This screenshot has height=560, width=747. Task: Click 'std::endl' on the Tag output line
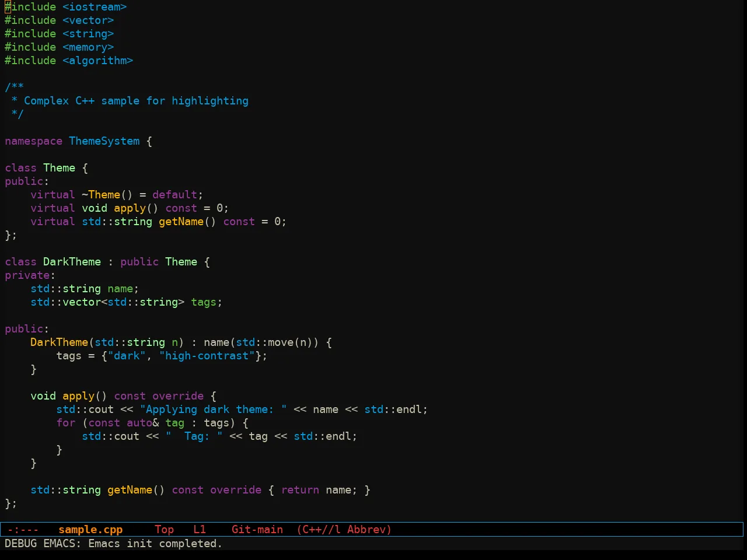click(323, 436)
